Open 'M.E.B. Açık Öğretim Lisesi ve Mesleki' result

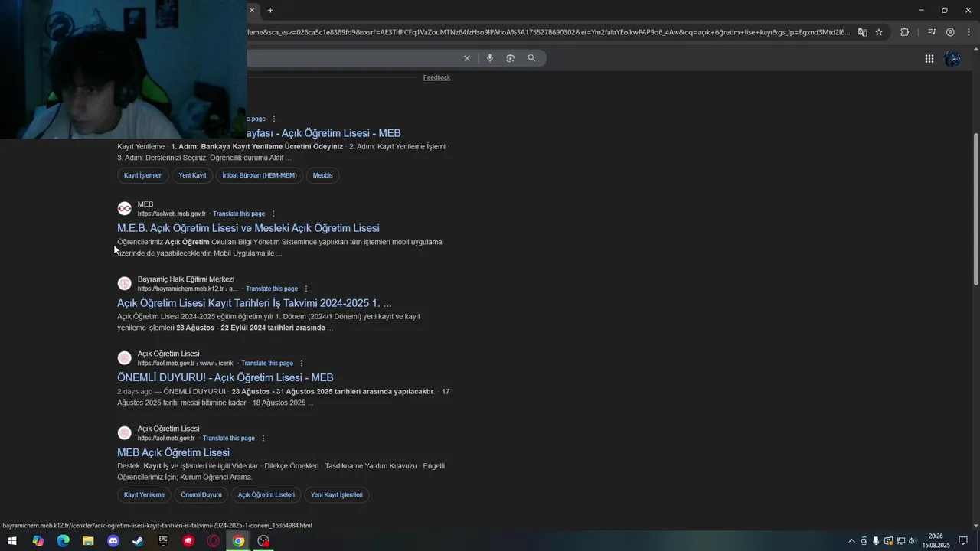tap(248, 228)
